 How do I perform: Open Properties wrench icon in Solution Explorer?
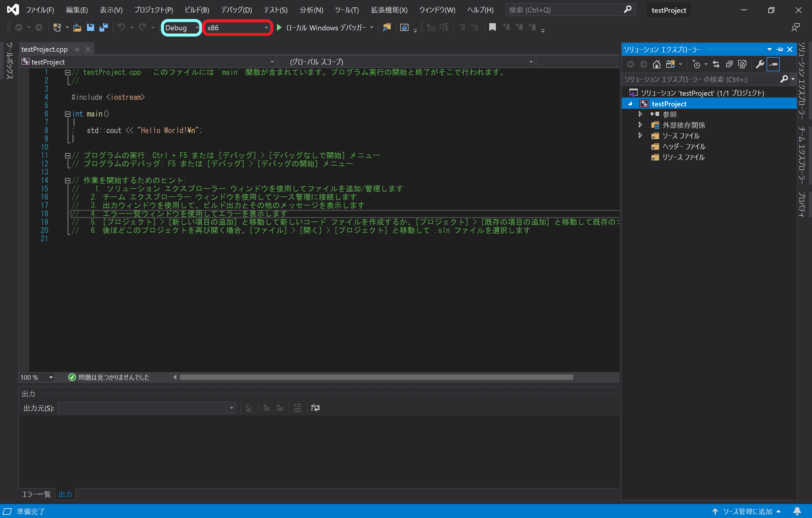tap(760, 64)
